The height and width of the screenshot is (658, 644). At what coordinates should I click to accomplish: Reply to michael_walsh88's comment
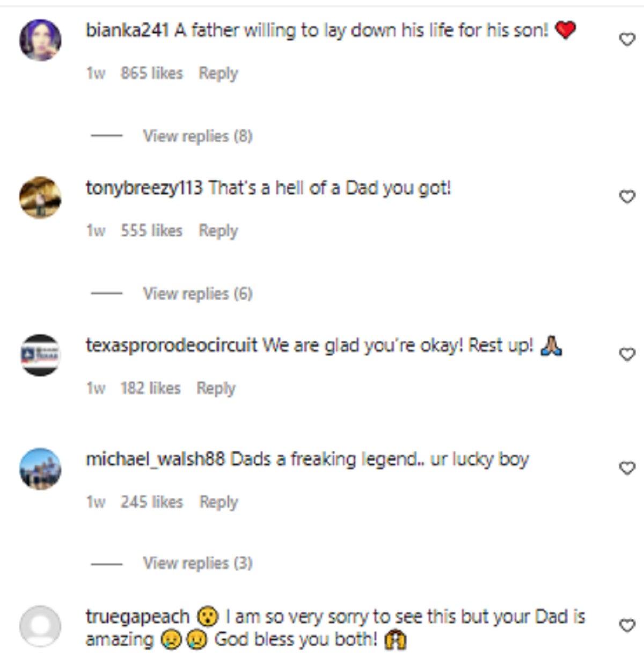218,502
